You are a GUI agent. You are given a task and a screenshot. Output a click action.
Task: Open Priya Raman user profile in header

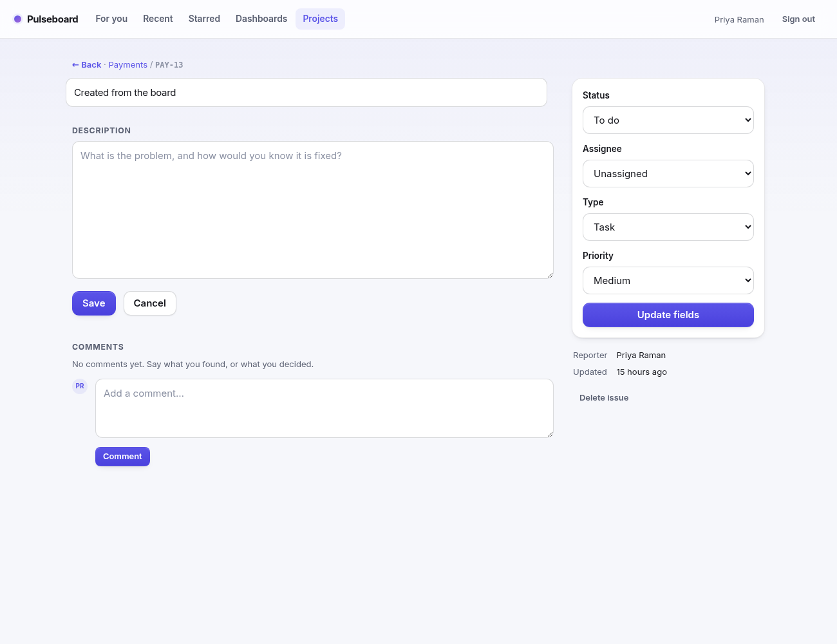click(x=739, y=20)
